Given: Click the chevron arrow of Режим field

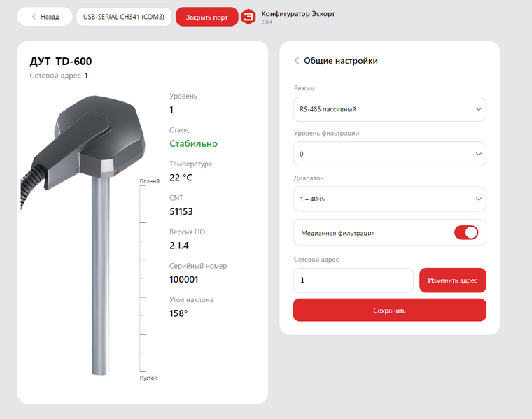Looking at the screenshot, I should tap(478, 109).
